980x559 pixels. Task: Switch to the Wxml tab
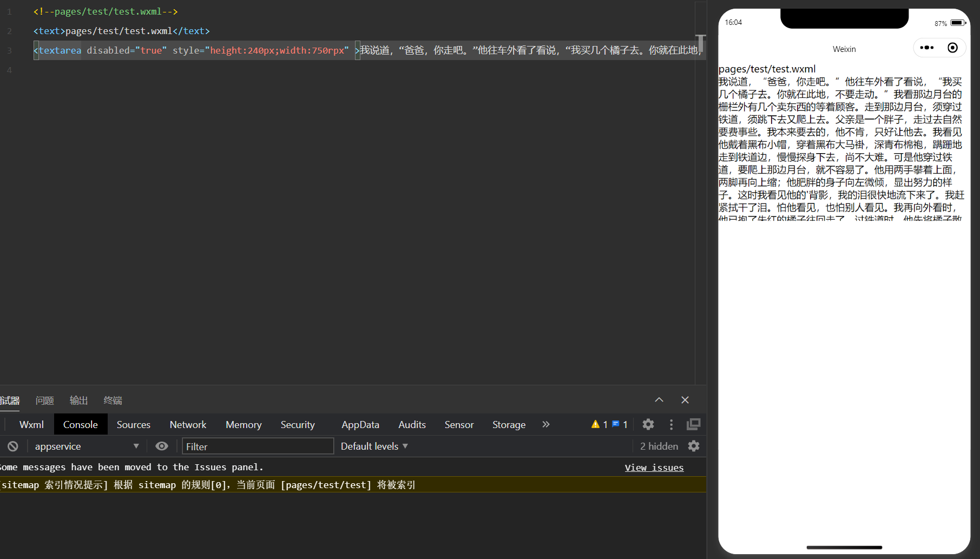pyautogui.click(x=31, y=425)
